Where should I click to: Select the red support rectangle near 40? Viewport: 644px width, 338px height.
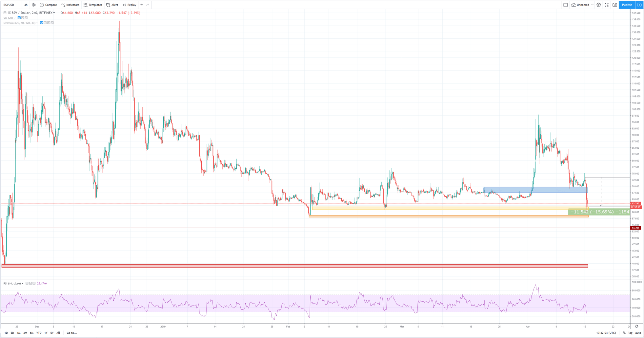[295, 266]
